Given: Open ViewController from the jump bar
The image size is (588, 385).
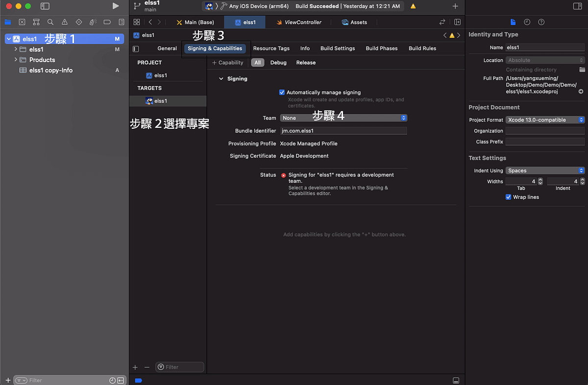Looking at the screenshot, I should (304, 22).
